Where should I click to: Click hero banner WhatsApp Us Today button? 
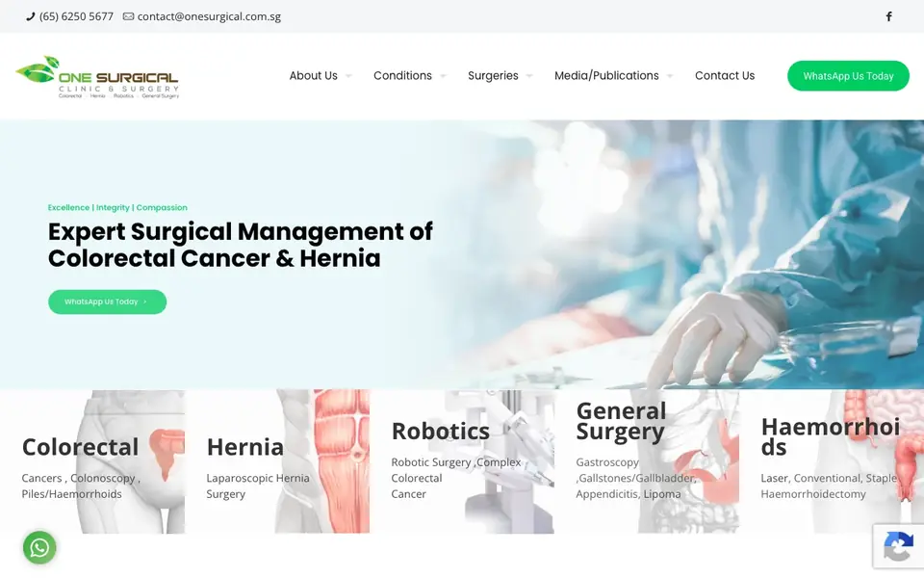coord(107,302)
